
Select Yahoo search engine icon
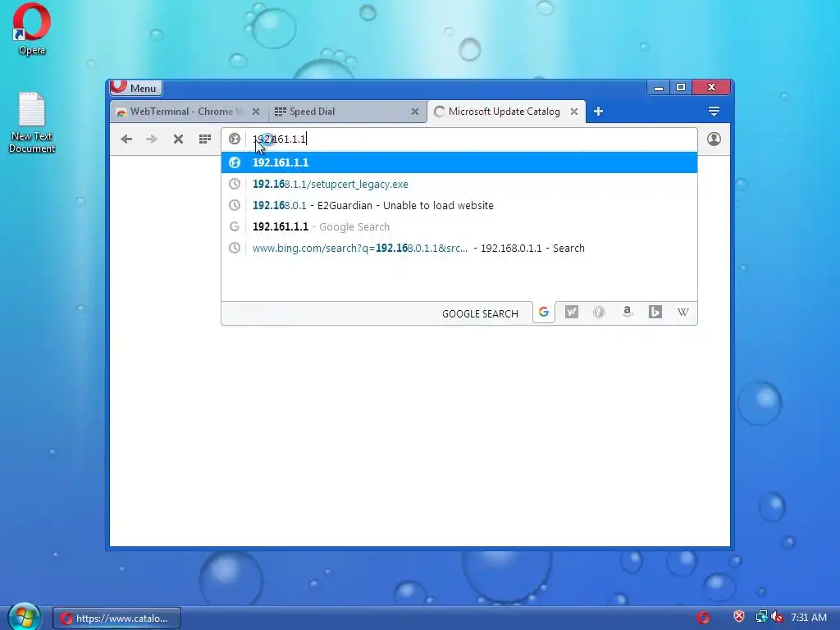point(572,313)
